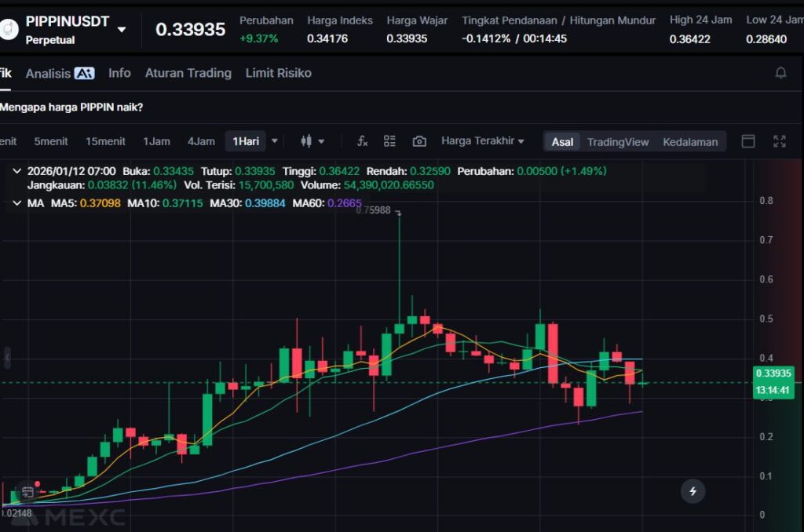The image size is (804, 532).
Task: Click the panel layout window icon
Action: tap(748, 141)
